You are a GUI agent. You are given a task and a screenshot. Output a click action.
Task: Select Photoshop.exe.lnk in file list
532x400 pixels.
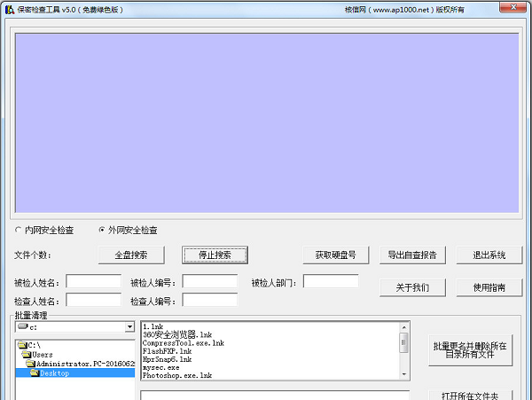177,376
